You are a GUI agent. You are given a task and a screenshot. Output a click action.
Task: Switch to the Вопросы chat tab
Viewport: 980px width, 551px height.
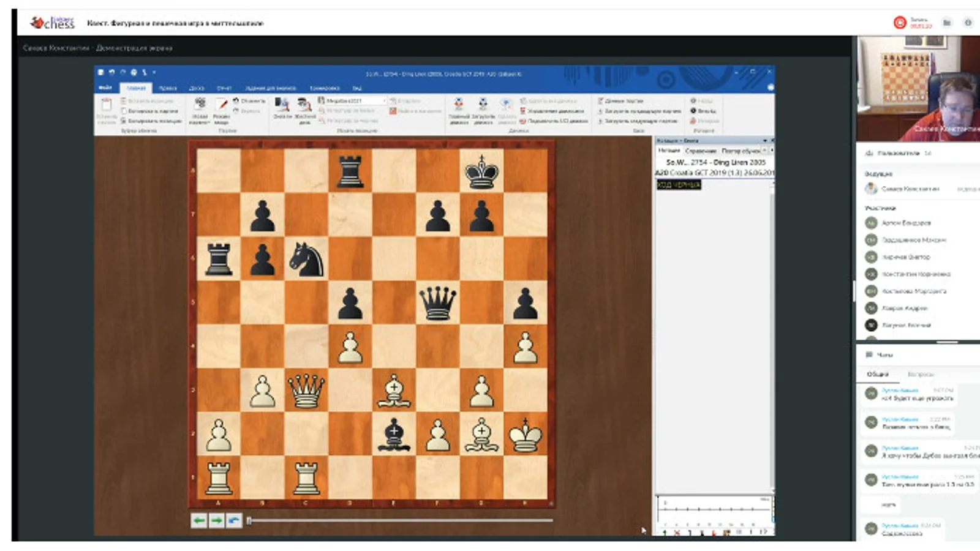920,373
